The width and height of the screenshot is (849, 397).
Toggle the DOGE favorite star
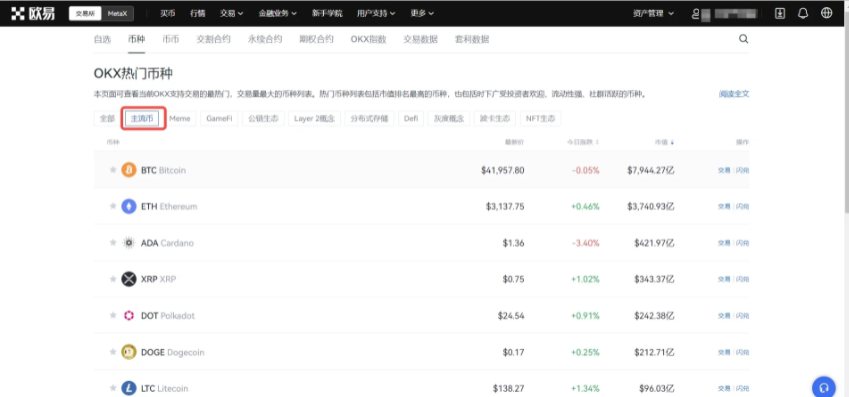coord(113,352)
